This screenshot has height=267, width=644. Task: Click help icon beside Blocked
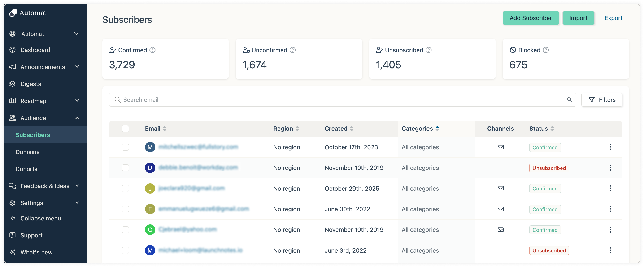(546, 50)
